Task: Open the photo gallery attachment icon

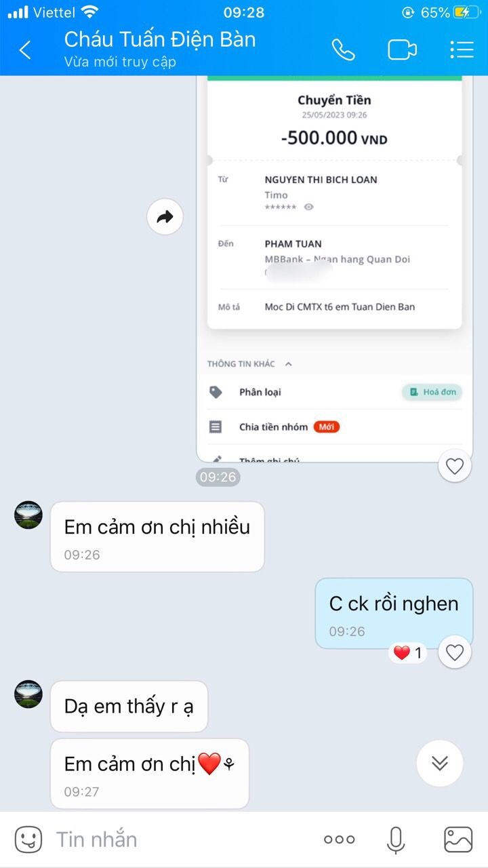Action: (458, 840)
